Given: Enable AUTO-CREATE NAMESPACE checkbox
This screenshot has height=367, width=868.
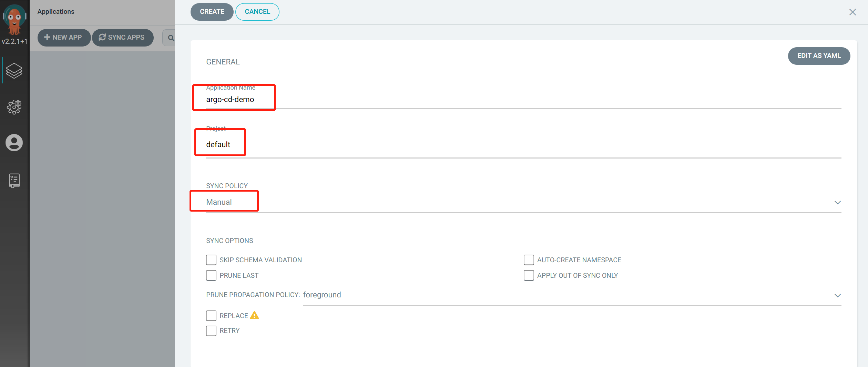Looking at the screenshot, I should click(529, 260).
